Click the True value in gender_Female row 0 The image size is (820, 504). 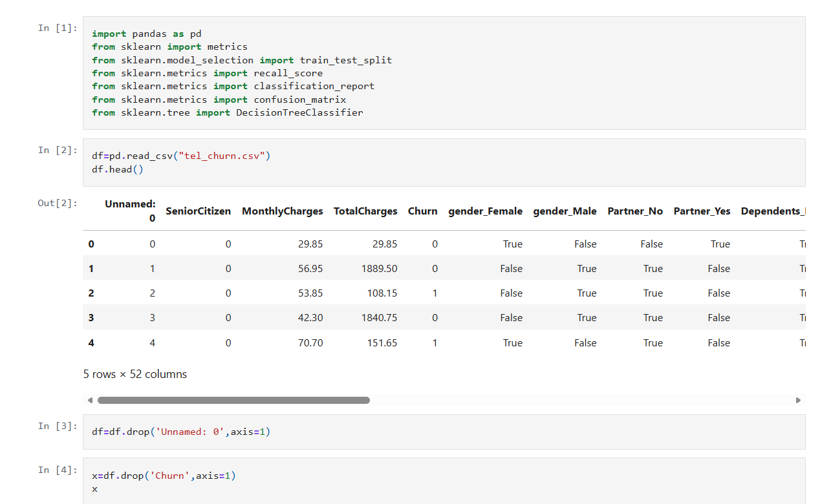[512, 244]
